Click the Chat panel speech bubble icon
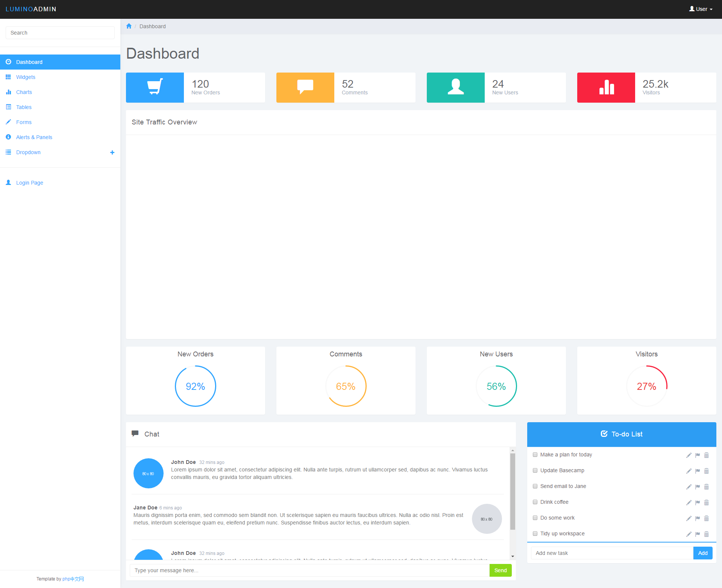 pos(135,433)
